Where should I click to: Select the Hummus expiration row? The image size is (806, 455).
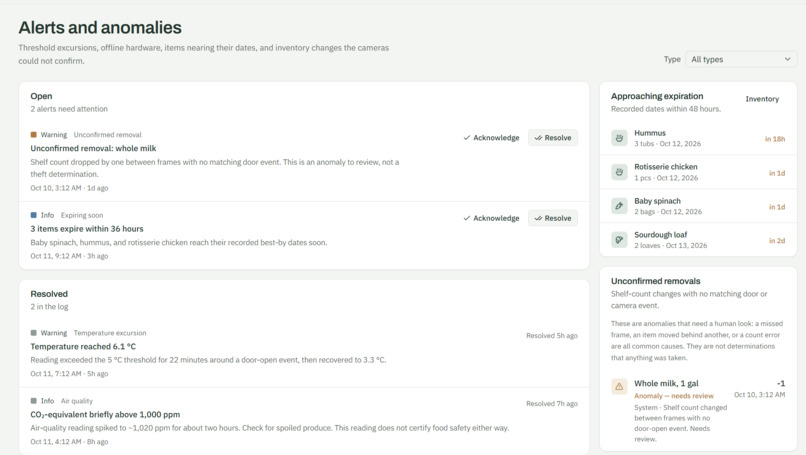[698, 138]
